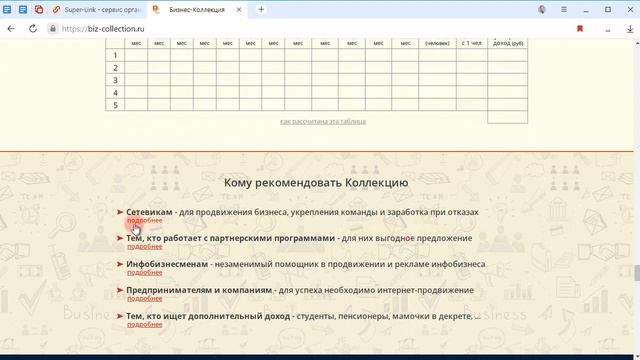Click the text Предпринимателям и компаниям

pyautogui.click(x=199, y=290)
